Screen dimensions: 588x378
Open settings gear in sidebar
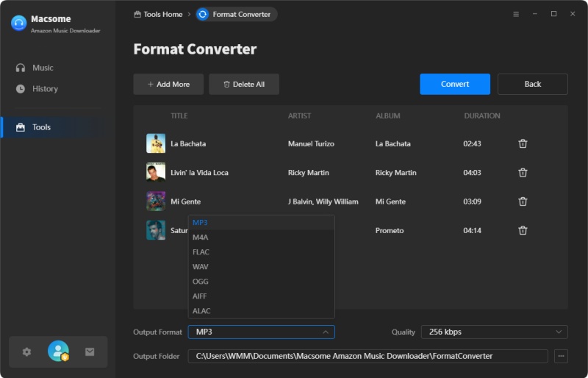coord(26,352)
